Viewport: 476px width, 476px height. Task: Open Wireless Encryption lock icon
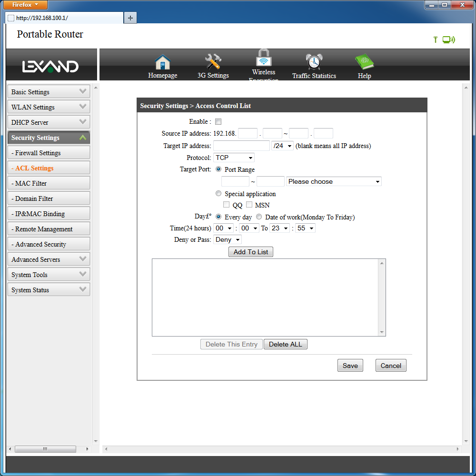[x=264, y=58]
